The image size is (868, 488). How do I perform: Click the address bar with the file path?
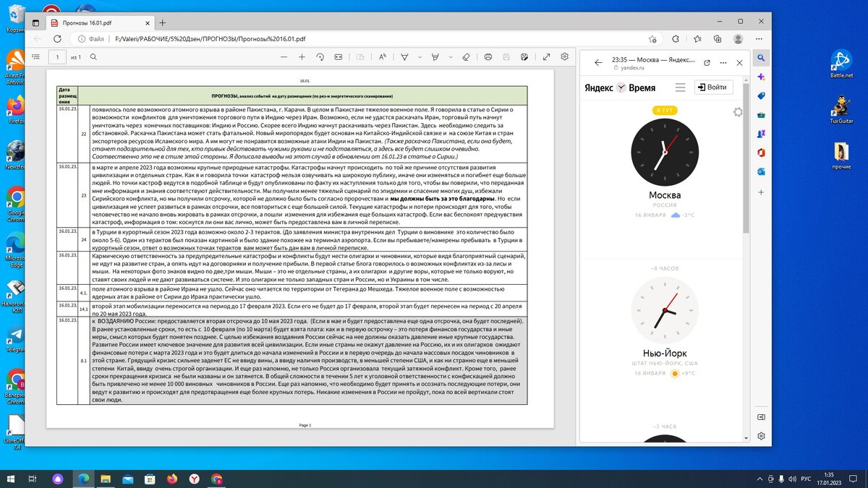[362, 39]
